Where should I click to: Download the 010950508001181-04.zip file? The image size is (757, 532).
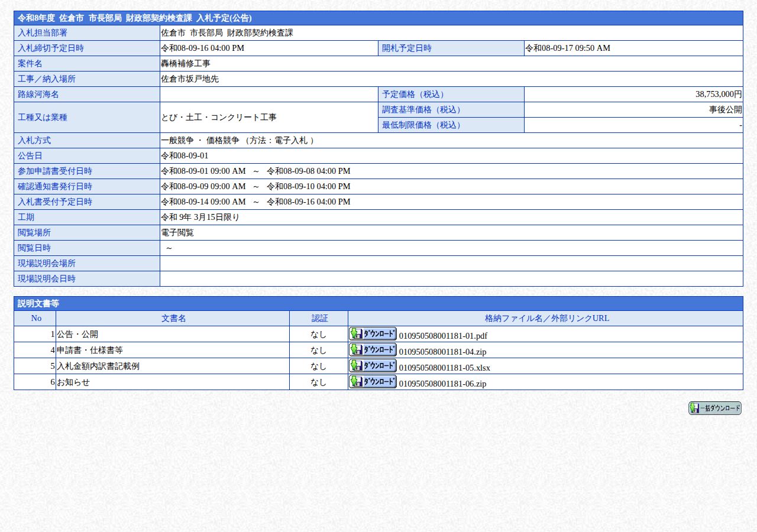pos(373,349)
